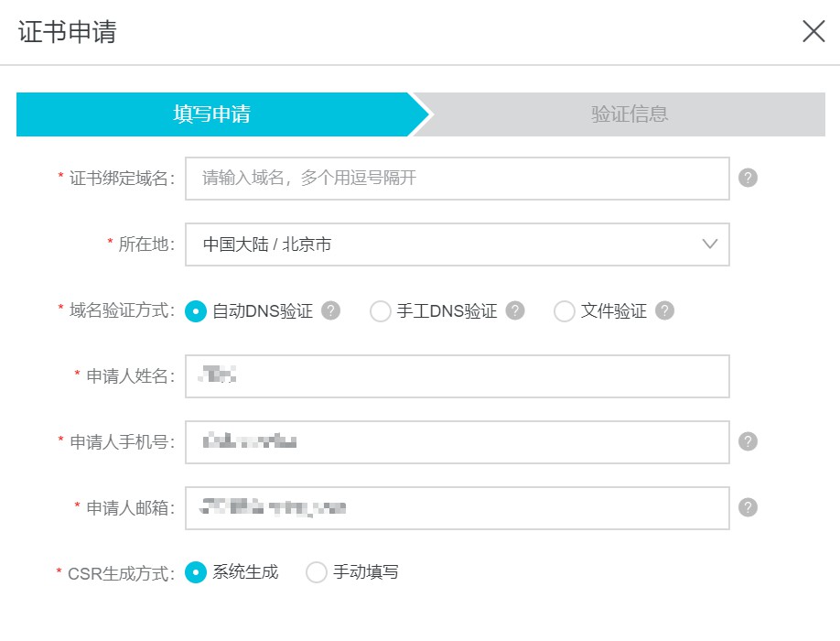
Task: Focus the 证书绑定域名 input field
Action: click(457, 178)
